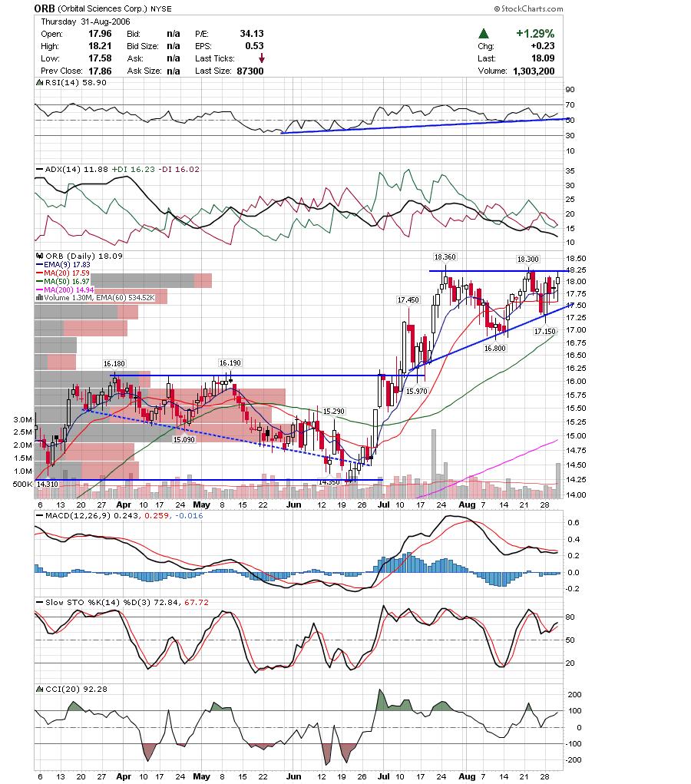
Task: Click the 16.190 price annotation near May
Action: click(230, 363)
